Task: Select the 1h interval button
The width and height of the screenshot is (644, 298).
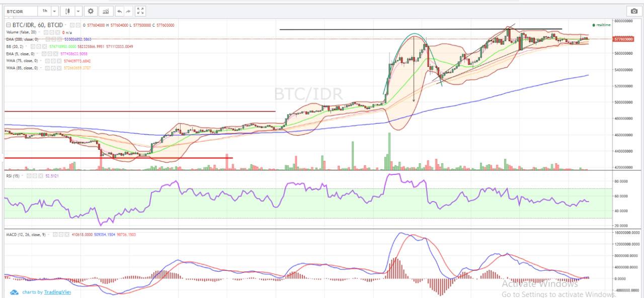Action: click(x=45, y=11)
